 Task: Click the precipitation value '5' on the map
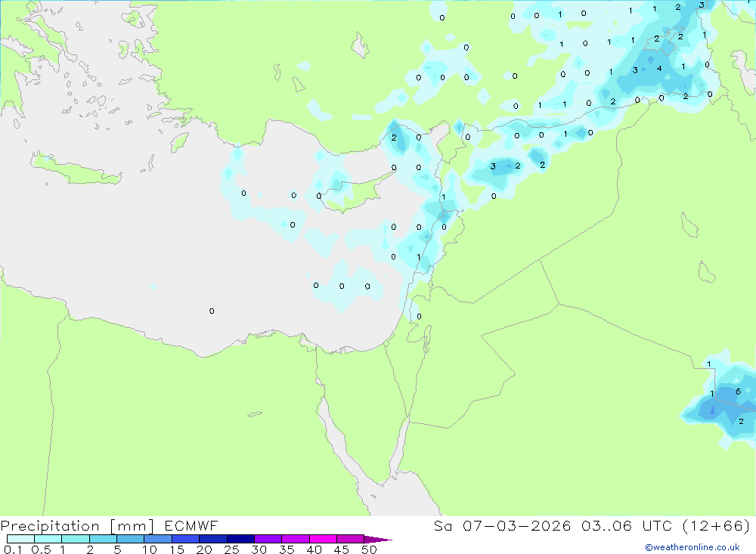pyautogui.click(x=738, y=392)
